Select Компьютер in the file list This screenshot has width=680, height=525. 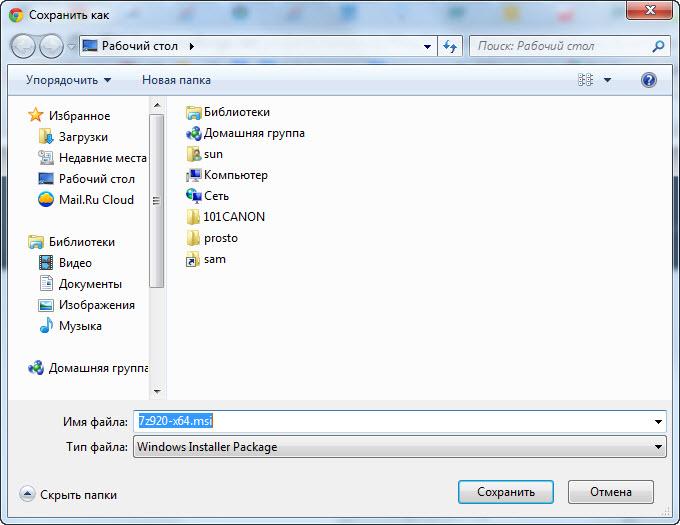235,175
